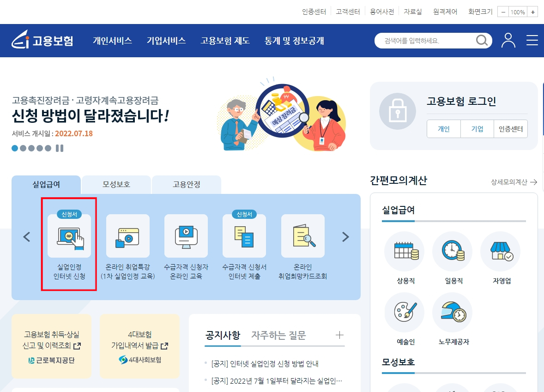Click the 개인 login button
This screenshot has width=544, height=392.
coord(444,129)
